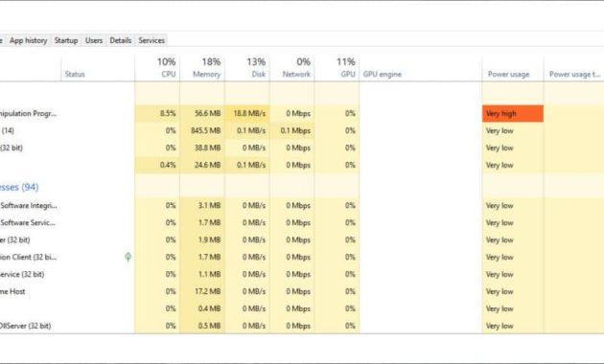Select the ...ervice (32 bit) process row
This screenshot has width=604, height=364.
click(x=21, y=274)
